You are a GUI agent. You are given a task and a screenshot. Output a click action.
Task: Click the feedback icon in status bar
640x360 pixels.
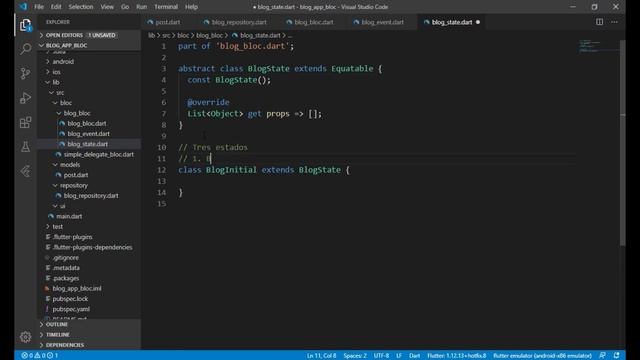[x=602, y=356]
